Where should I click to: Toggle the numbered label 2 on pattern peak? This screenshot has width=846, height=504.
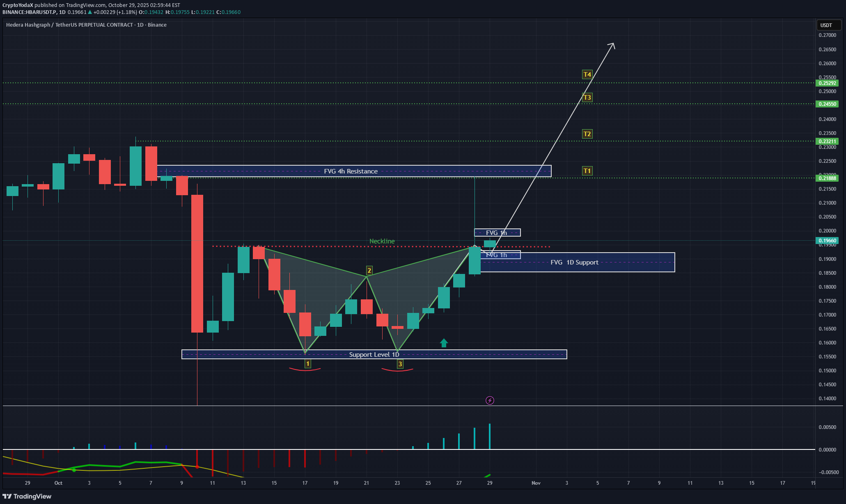(369, 270)
